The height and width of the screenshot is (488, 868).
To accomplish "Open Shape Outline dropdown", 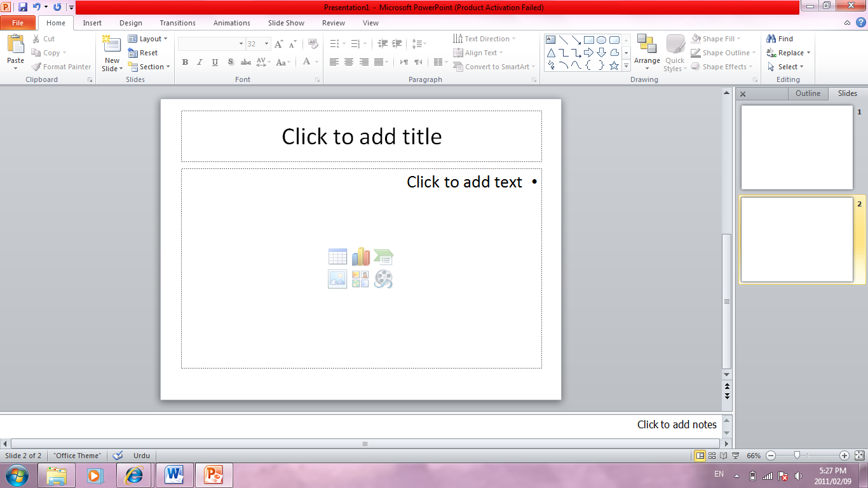I will (x=724, y=53).
